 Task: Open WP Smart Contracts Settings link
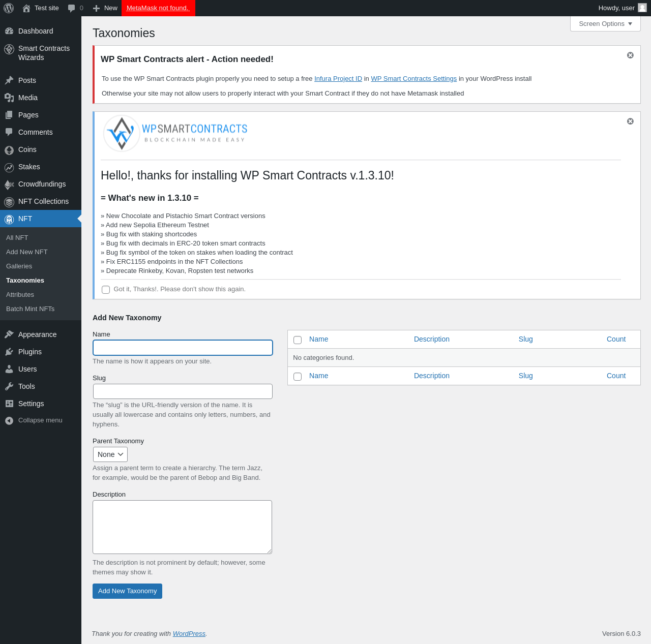[x=413, y=79]
